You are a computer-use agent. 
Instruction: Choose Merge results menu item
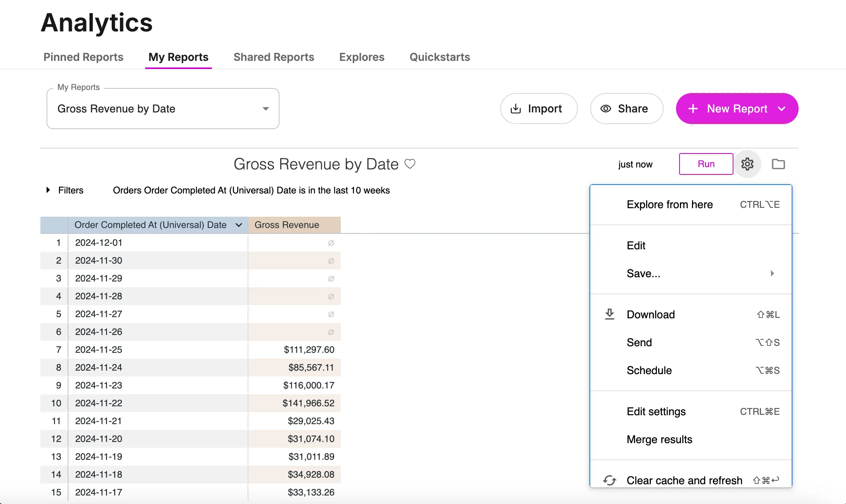(x=691, y=439)
